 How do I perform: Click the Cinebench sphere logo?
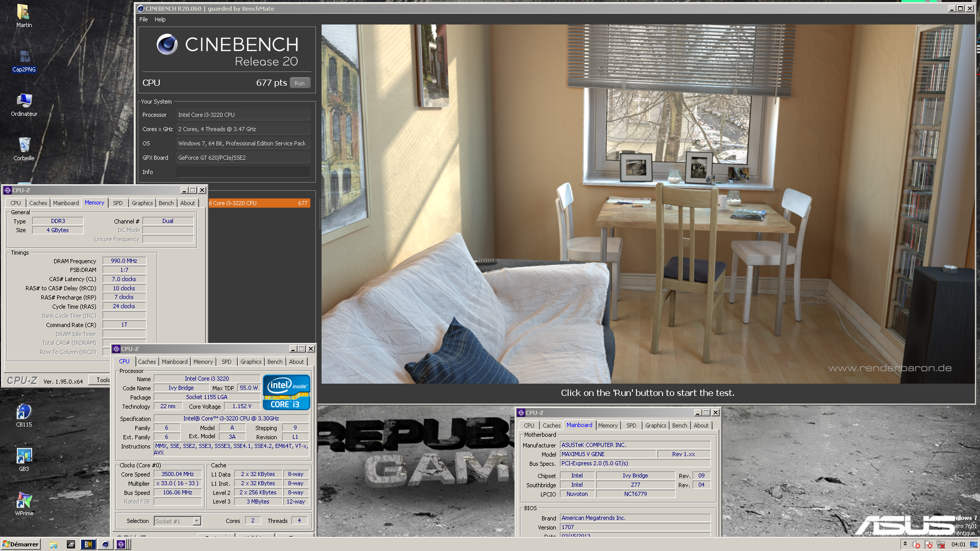[167, 44]
